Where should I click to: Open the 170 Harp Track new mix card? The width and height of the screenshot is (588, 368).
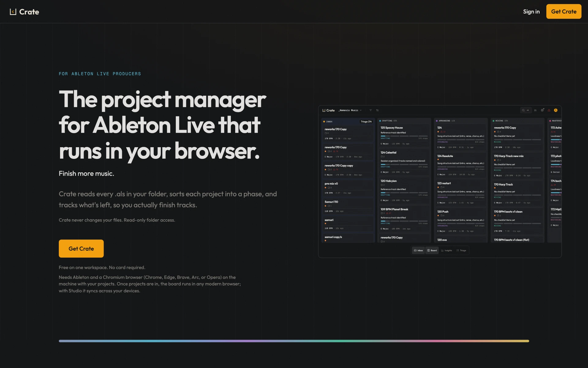coord(517,166)
